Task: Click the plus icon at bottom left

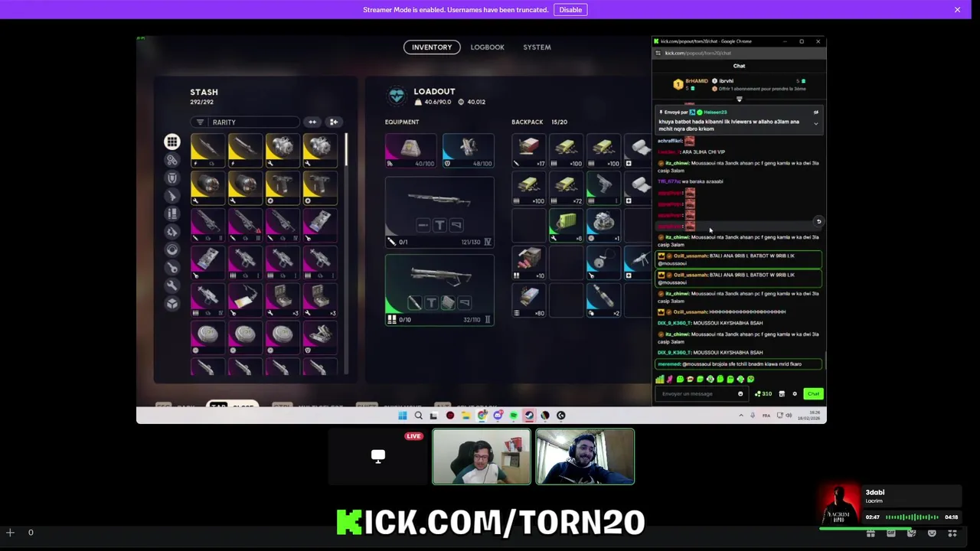Action: tap(10, 533)
